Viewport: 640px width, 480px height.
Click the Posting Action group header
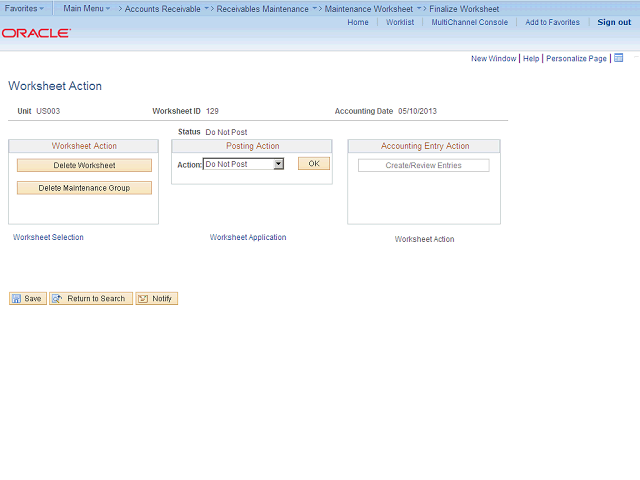(252, 146)
